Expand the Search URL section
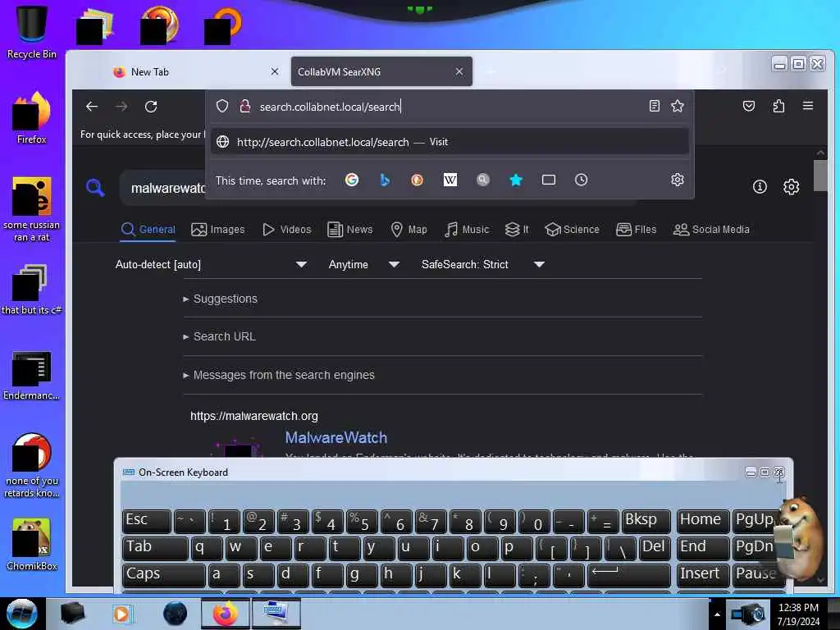 (219, 336)
